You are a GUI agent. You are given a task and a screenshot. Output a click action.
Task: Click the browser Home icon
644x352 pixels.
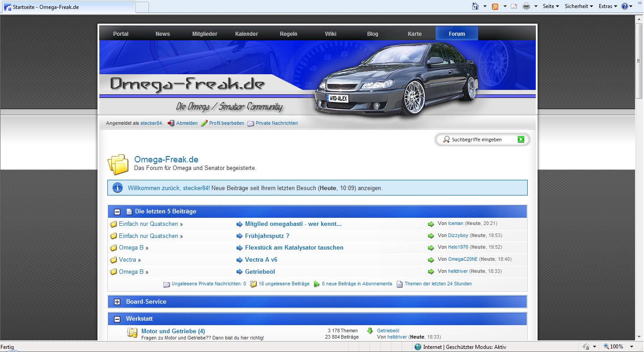(x=475, y=6)
